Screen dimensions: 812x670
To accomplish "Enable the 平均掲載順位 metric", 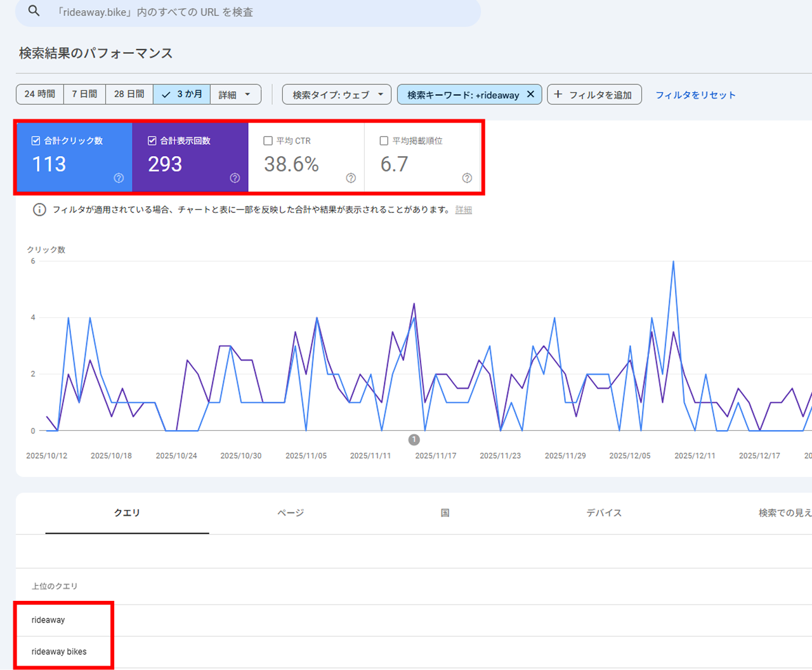I will [383, 140].
